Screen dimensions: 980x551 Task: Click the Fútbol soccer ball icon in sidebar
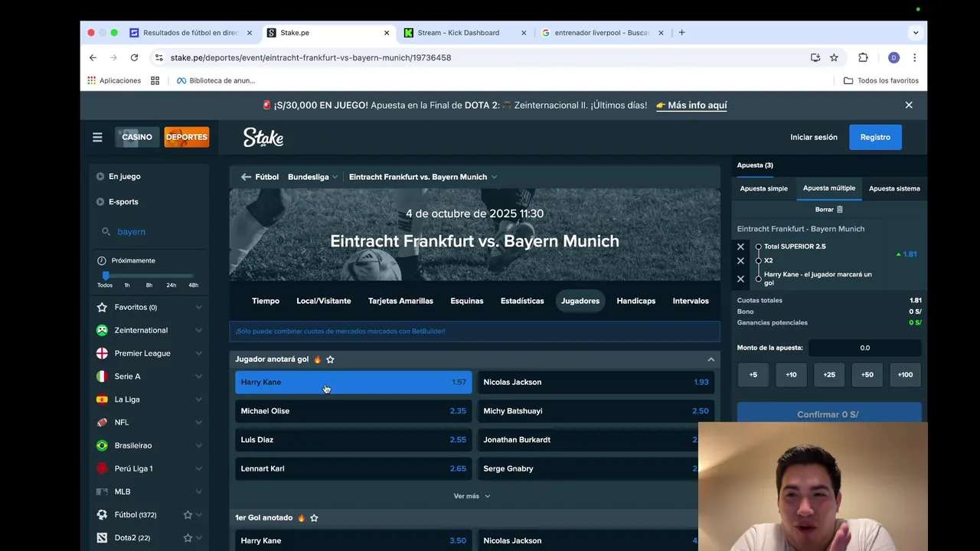102,515
